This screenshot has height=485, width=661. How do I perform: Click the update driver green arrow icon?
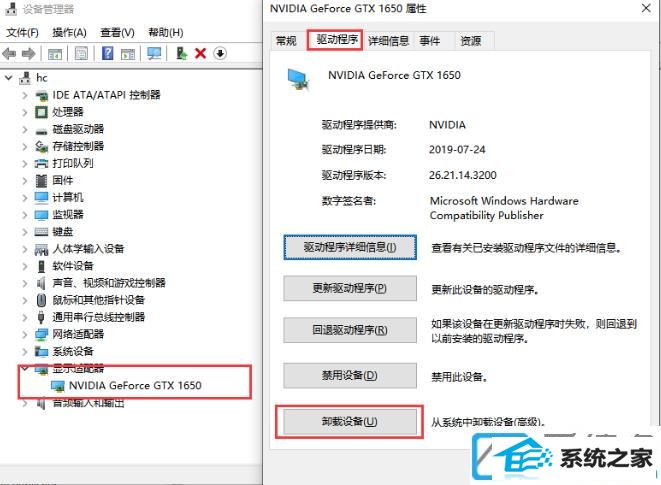point(181,53)
